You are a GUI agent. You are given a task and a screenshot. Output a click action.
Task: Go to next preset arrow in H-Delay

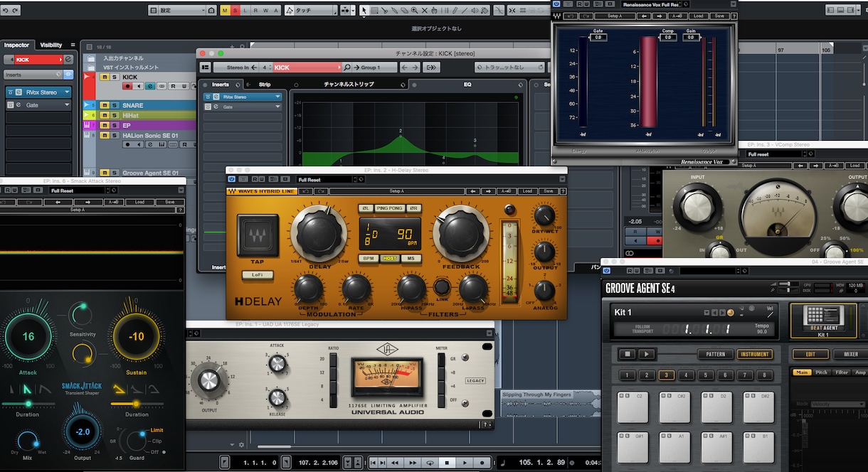488,191
